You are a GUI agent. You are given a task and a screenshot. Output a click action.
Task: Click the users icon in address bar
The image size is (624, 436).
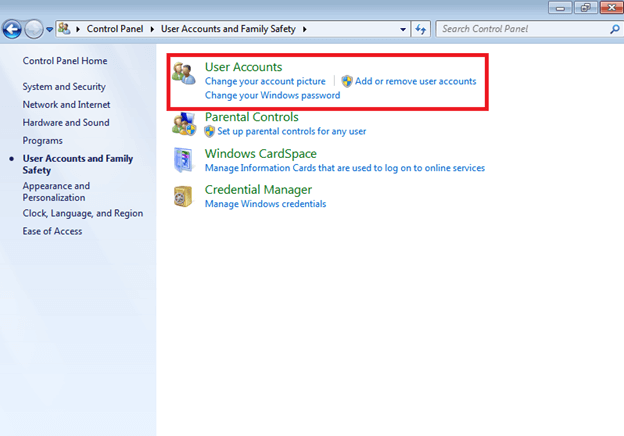coord(64,29)
